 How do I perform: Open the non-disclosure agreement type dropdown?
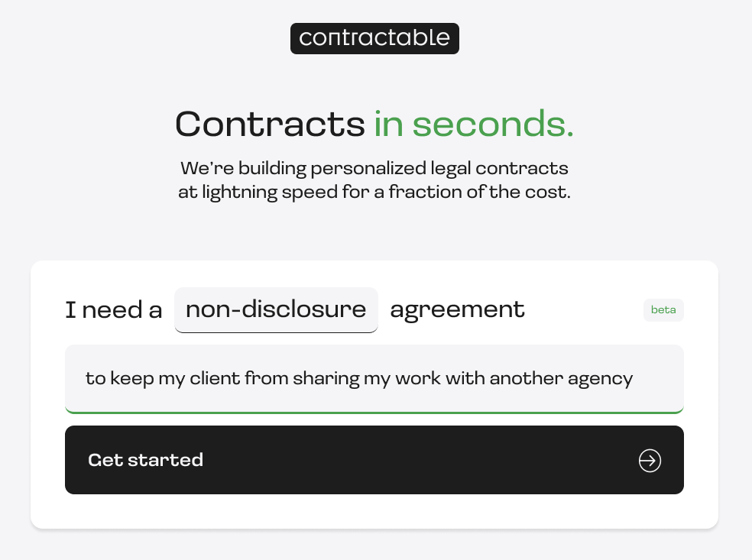pos(276,309)
